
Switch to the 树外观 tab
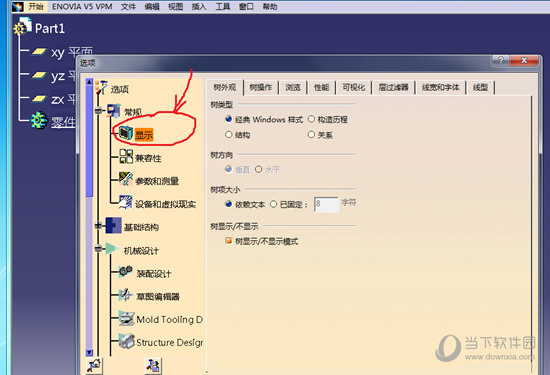tap(224, 87)
